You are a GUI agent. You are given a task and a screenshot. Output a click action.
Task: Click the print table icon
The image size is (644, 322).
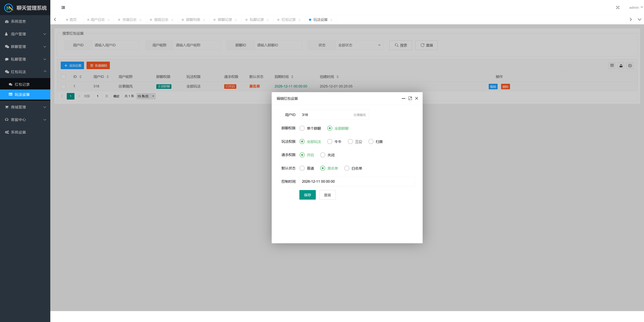[x=630, y=65]
